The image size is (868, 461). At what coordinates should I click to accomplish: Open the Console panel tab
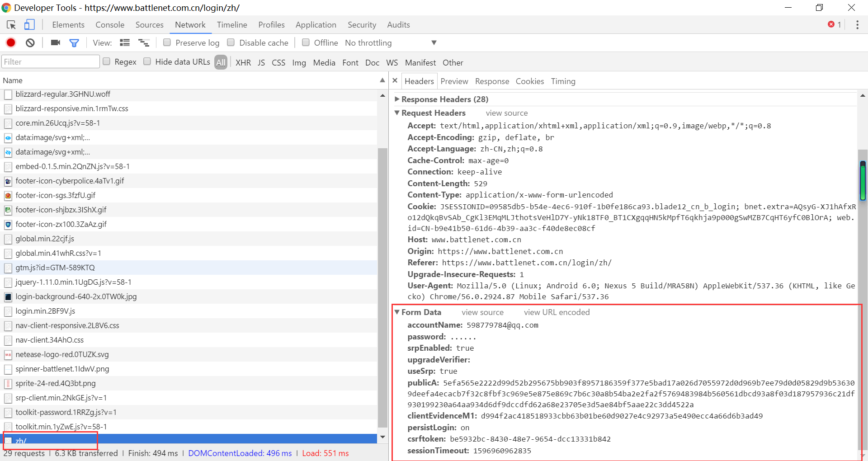click(x=110, y=25)
